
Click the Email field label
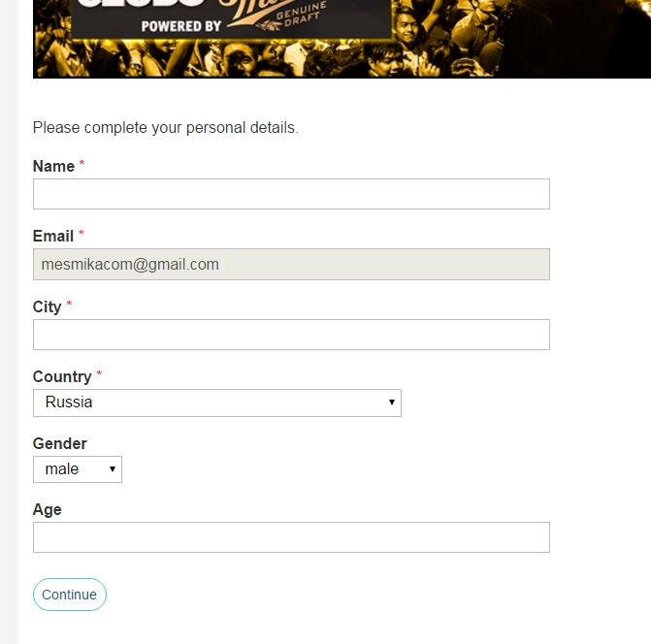tap(53, 236)
